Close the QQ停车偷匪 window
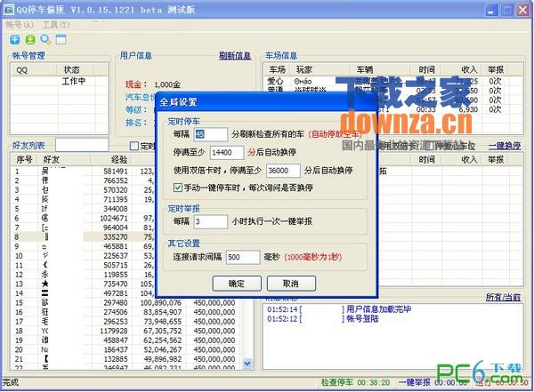 pos(522,10)
